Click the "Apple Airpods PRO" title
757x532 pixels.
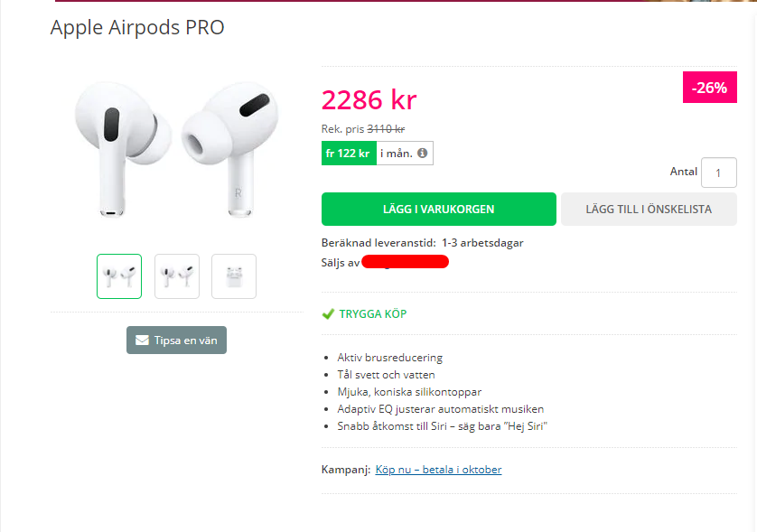137,27
